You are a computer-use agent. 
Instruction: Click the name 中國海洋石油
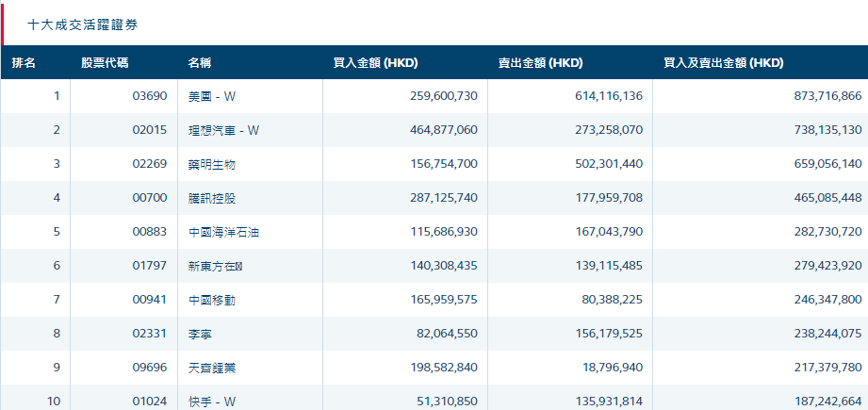coord(223,232)
